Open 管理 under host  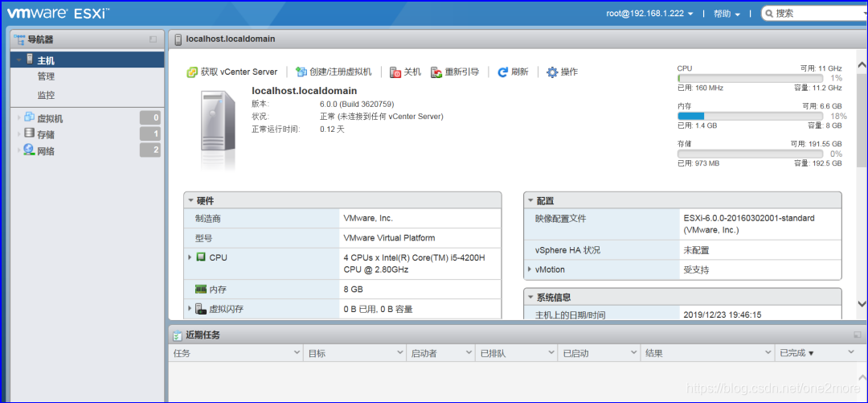point(46,77)
